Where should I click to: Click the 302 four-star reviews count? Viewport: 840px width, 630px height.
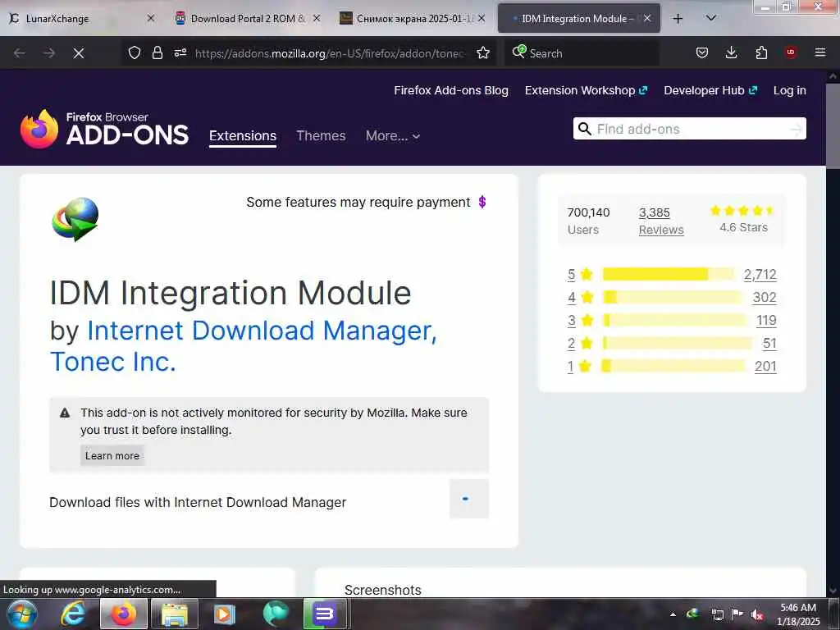point(765,297)
